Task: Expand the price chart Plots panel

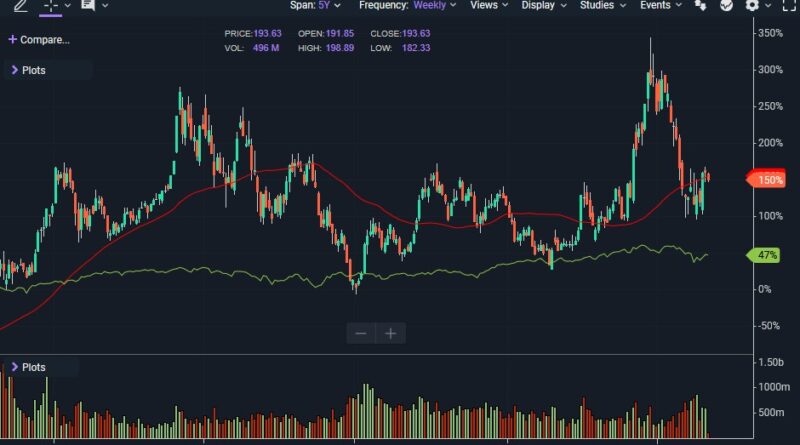Action: click(x=28, y=70)
